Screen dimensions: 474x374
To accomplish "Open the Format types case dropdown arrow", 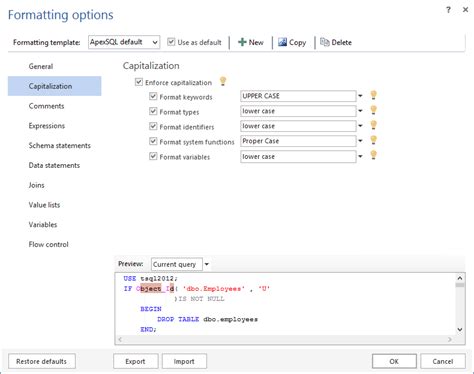I will 360,111.
